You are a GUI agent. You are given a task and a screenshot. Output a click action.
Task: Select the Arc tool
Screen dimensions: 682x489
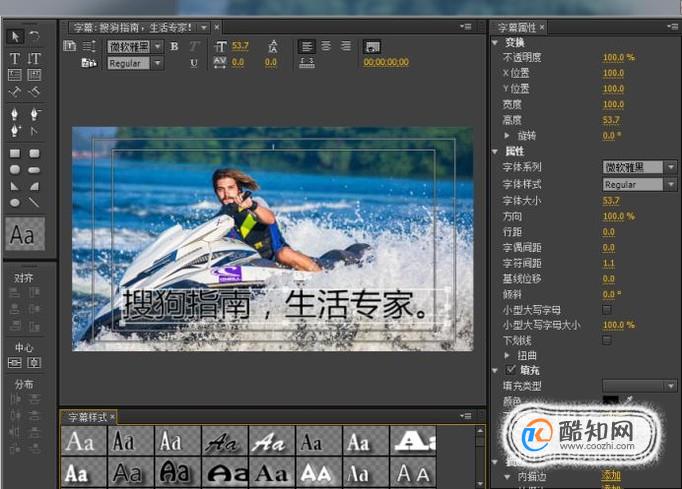pyautogui.click(x=34, y=186)
